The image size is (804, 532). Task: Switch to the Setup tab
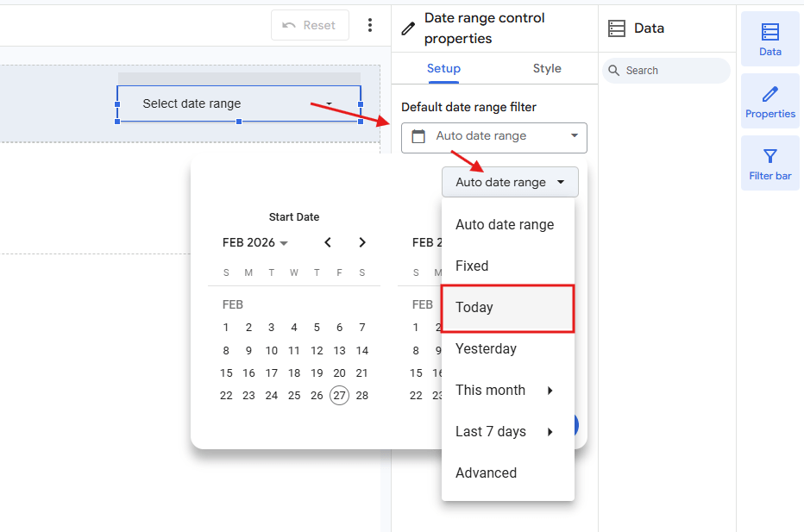[443, 68]
